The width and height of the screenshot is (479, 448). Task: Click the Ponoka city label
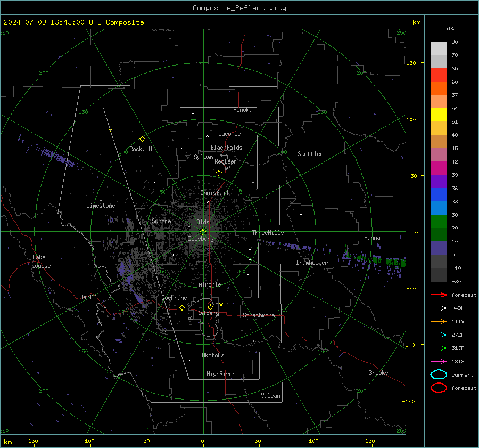click(x=243, y=110)
